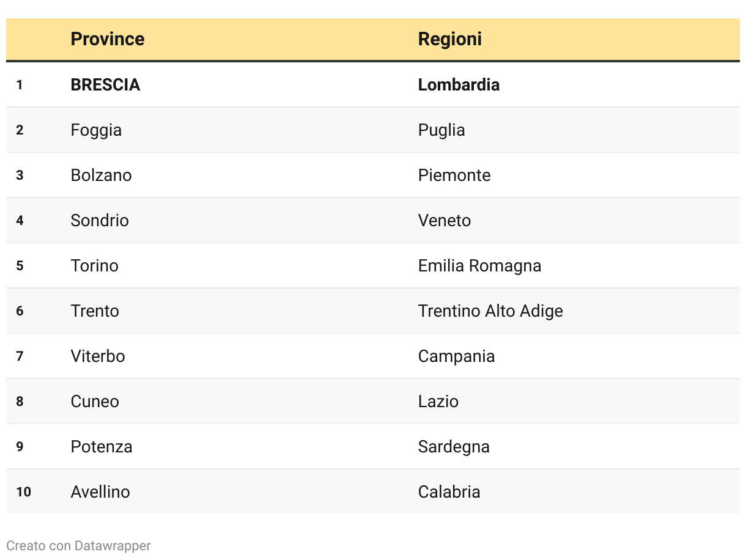
Task: Select Bolzano in the Province column
Action: (x=101, y=175)
